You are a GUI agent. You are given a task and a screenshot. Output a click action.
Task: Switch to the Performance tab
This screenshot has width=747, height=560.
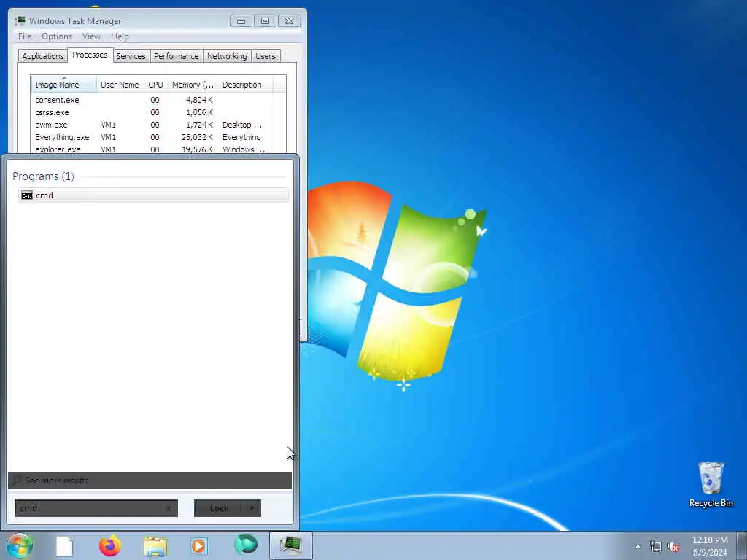pyautogui.click(x=177, y=56)
